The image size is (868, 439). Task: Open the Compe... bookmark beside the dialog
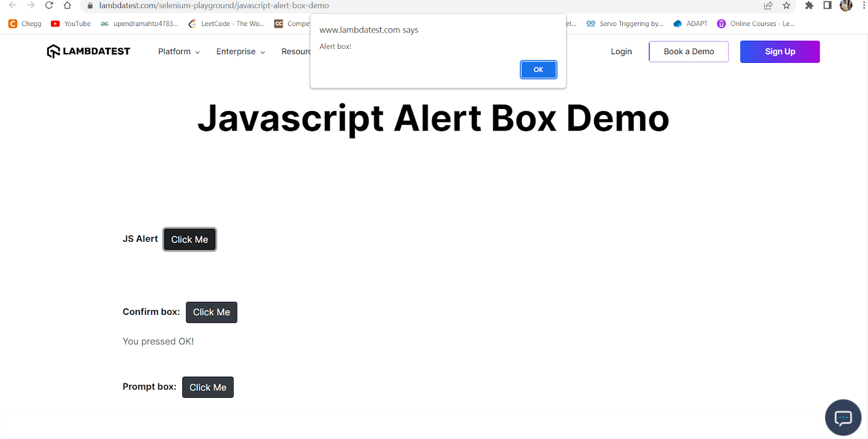[292, 24]
